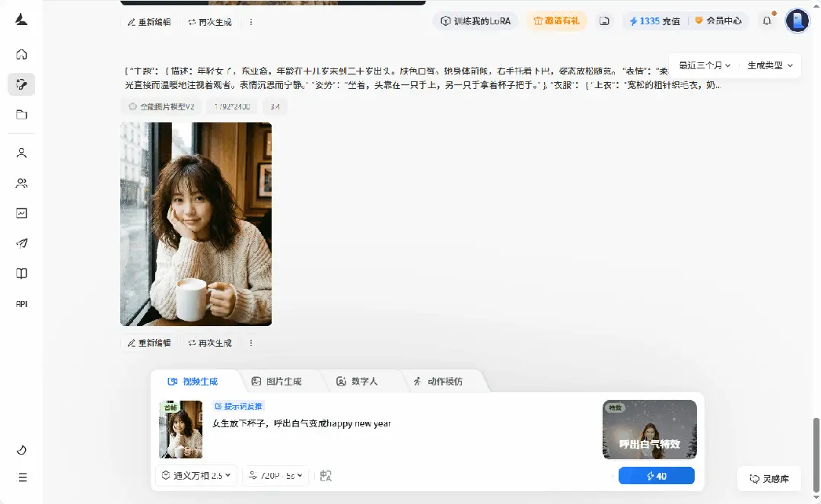Click the 再次生成 regenerate button
This screenshot has height=504, width=821.
[209, 343]
